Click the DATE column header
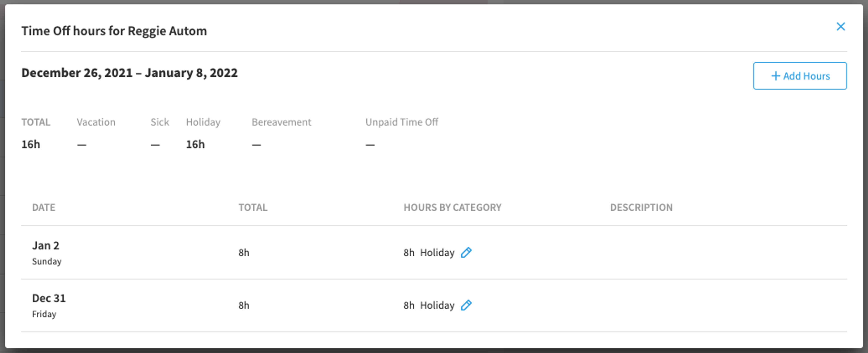Viewport: 868px width, 353px height. click(x=43, y=207)
